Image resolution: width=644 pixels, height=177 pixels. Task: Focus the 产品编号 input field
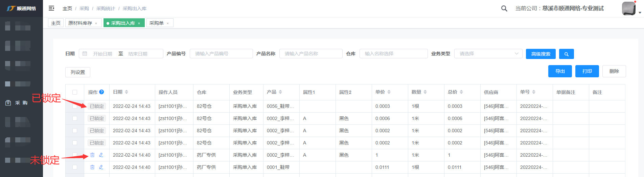221,54
